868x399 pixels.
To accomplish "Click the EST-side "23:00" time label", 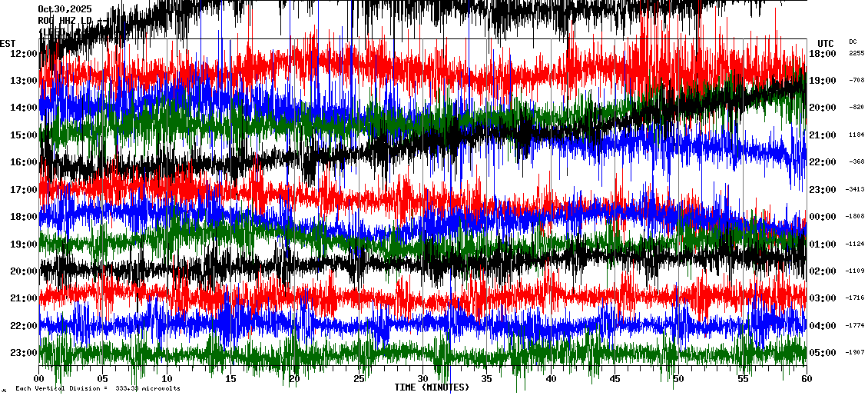I will [x=23, y=352].
